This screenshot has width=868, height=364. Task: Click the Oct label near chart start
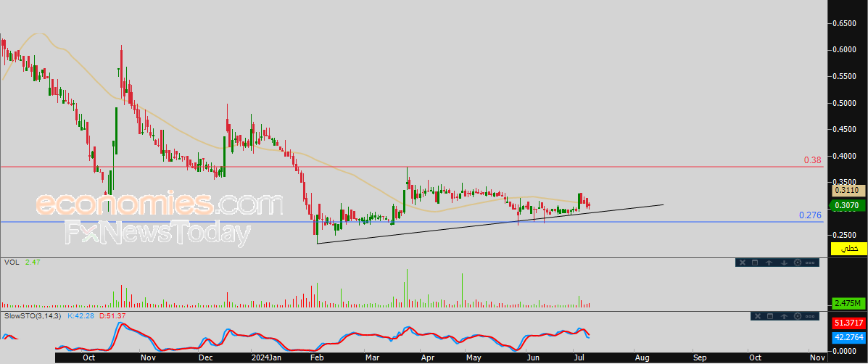pyautogui.click(x=89, y=358)
